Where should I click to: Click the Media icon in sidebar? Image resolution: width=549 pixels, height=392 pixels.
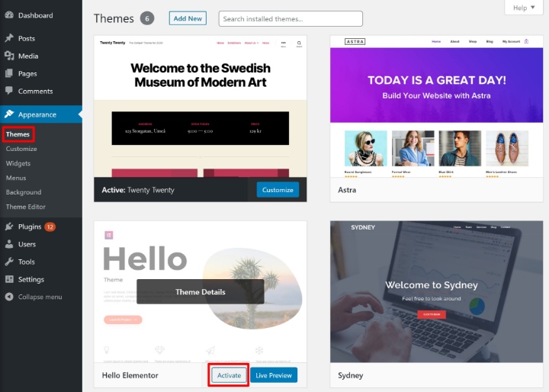click(9, 56)
